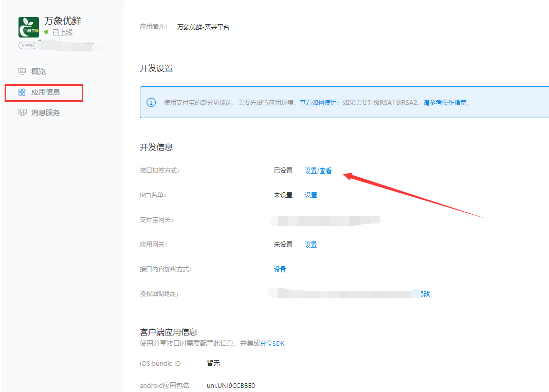Open 消息服务 in the sidebar
This screenshot has width=549, height=392.
(46, 113)
